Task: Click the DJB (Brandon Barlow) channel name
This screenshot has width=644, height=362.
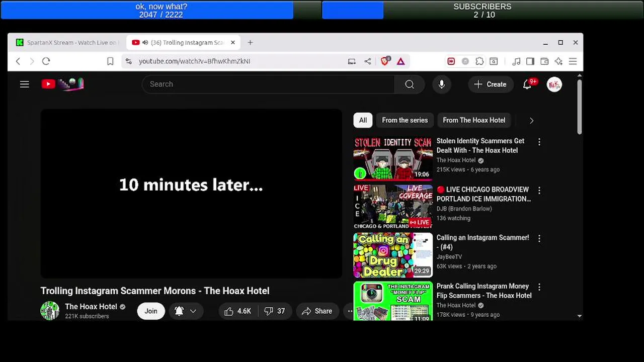Action: (x=464, y=209)
